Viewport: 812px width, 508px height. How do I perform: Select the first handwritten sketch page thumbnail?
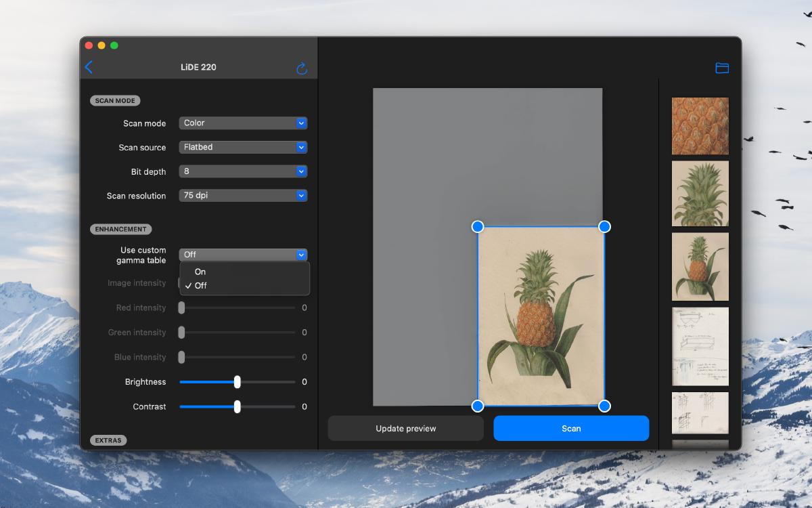(x=700, y=346)
